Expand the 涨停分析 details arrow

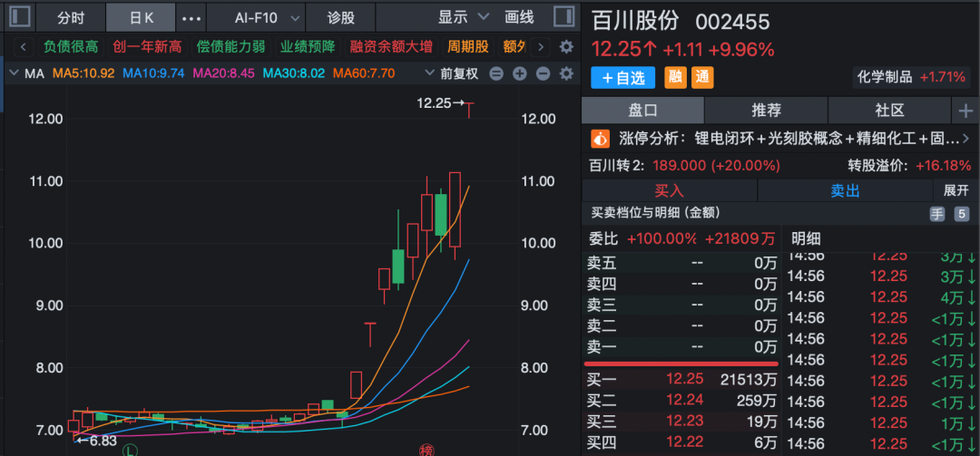966,138
